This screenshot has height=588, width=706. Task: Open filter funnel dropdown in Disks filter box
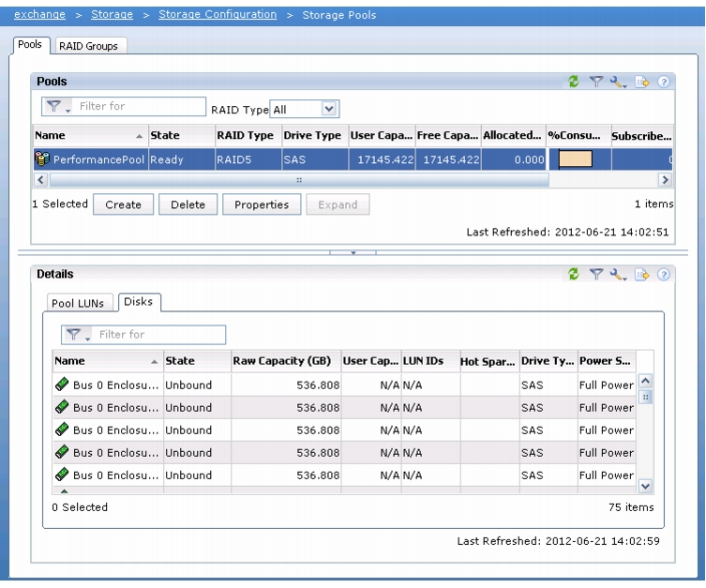(78, 335)
